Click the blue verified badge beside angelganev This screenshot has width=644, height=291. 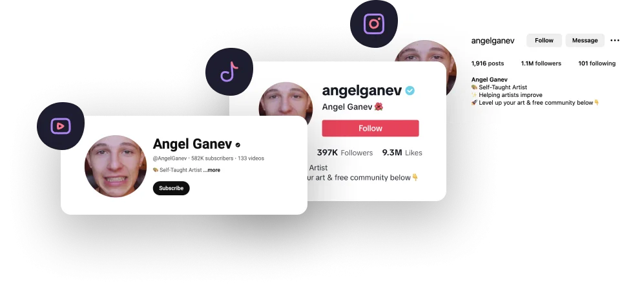(410, 91)
